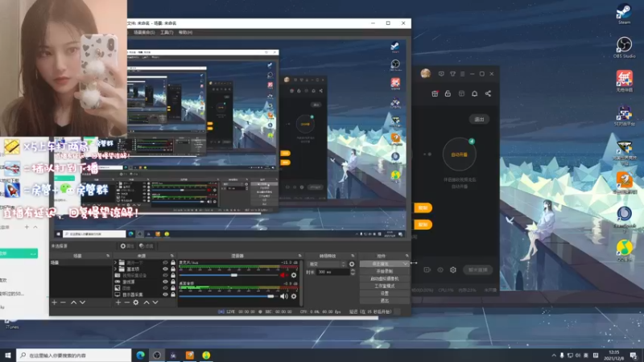Mute desktop audio speaker icon
The width and height of the screenshot is (644, 362).
[x=283, y=296]
